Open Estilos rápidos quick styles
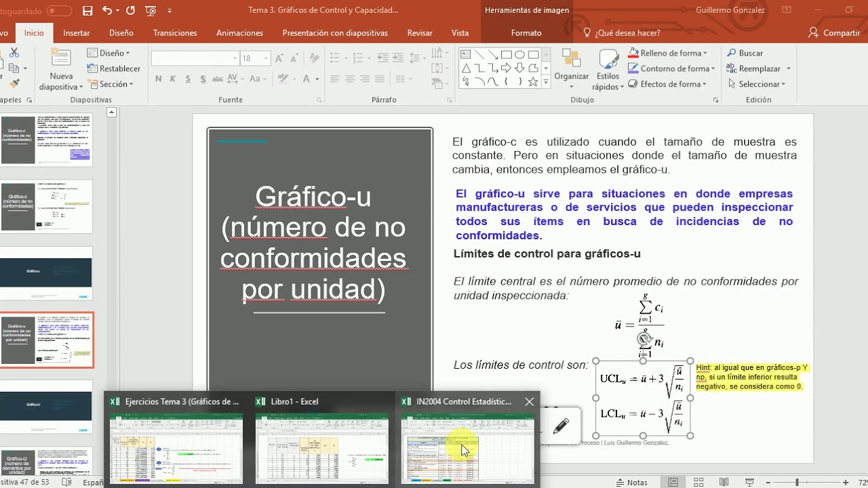The width and height of the screenshot is (868, 488). (x=607, y=69)
